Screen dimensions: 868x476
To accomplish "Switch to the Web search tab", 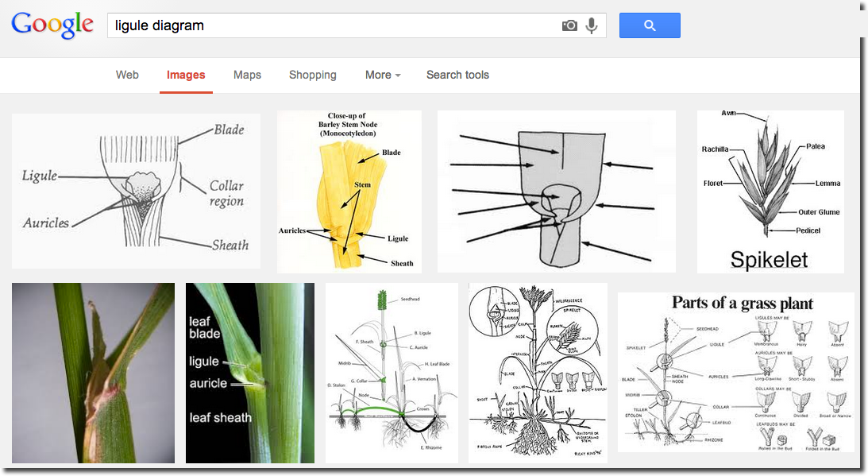I will (x=127, y=75).
